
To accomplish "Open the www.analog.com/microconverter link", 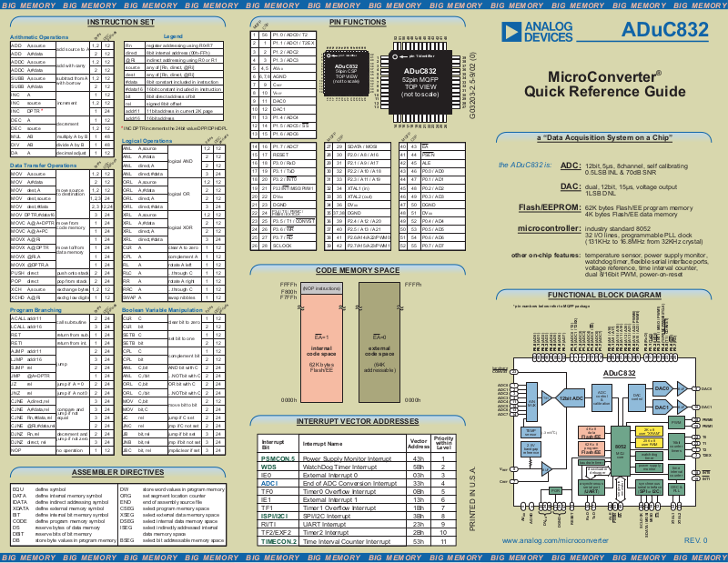I will point(555,540).
